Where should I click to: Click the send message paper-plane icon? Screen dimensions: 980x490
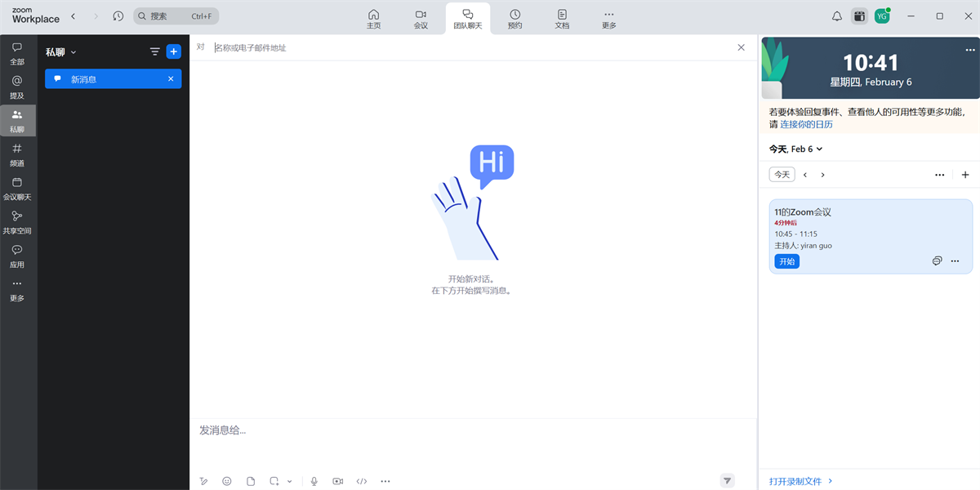(x=727, y=480)
